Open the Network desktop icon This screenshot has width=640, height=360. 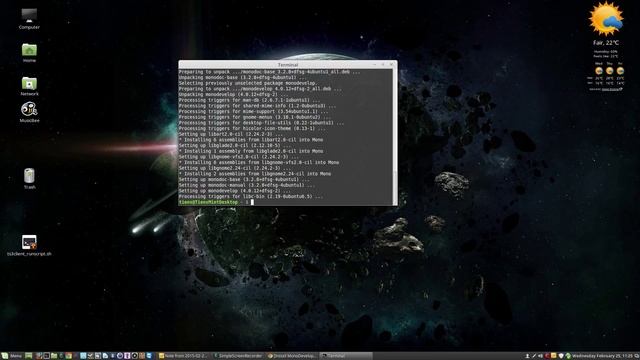(29, 86)
